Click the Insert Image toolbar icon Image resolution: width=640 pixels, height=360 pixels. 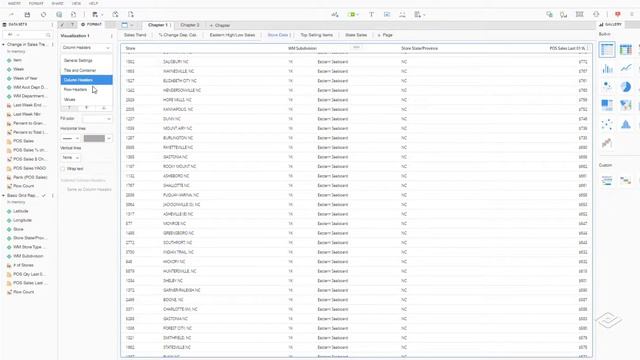pos(387,15)
